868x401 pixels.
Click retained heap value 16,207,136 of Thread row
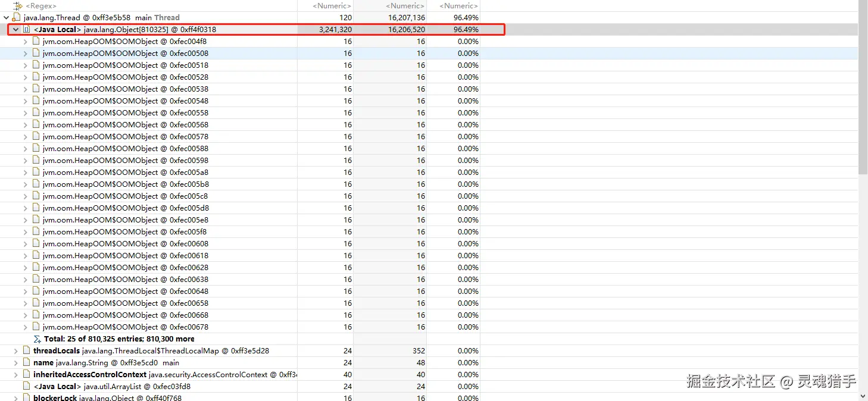tap(407, 18)
